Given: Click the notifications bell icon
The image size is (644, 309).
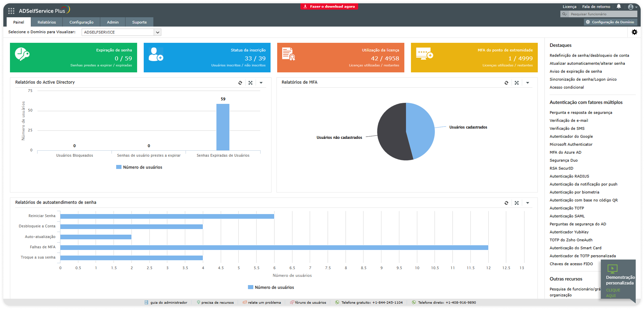Looking at the screenshot, I should click(x=619, y=7).
